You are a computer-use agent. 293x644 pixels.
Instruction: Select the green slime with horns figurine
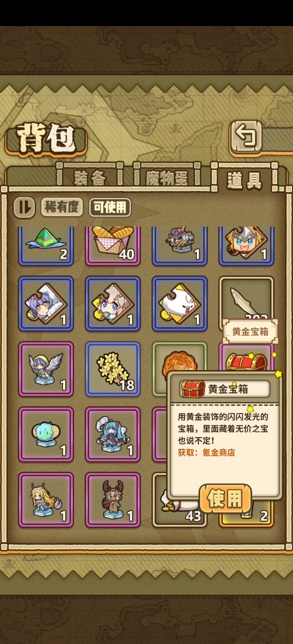click(x=46, y=435)
